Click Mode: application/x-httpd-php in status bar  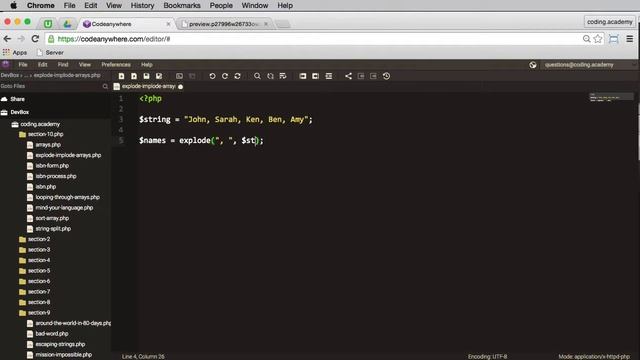tap(594, 357)
